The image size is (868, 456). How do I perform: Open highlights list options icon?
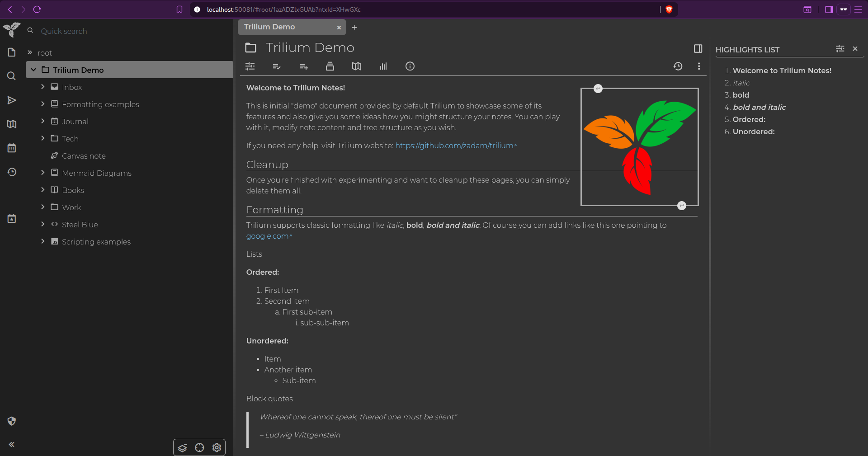pyautogui.click(x=840, y=48)
